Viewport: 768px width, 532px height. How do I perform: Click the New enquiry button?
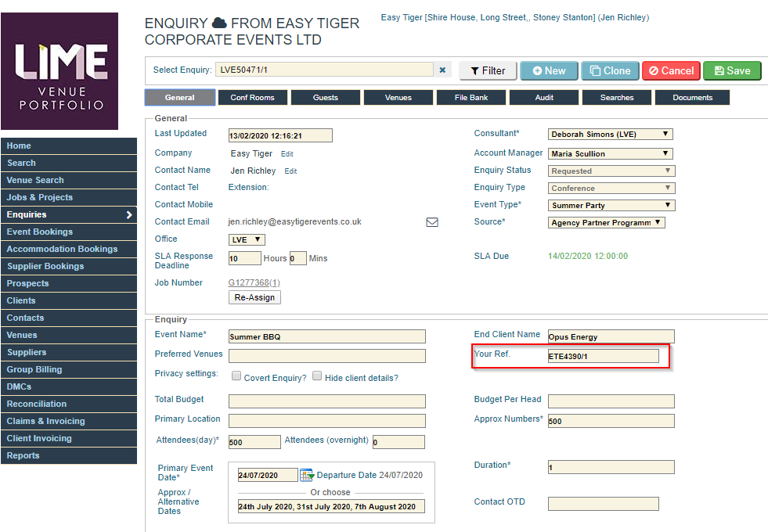(x=549, y=71)
